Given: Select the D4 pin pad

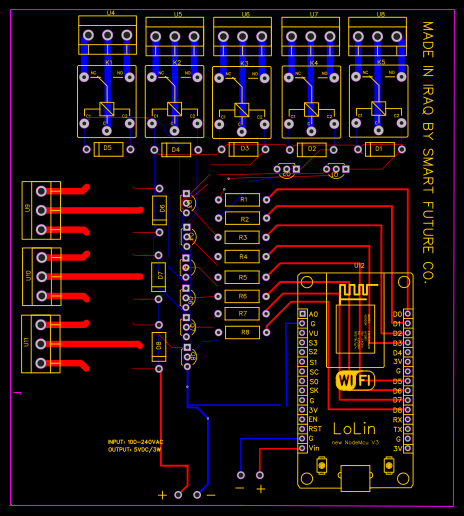Looking at the screenshot, I should [x=408, y=352].
